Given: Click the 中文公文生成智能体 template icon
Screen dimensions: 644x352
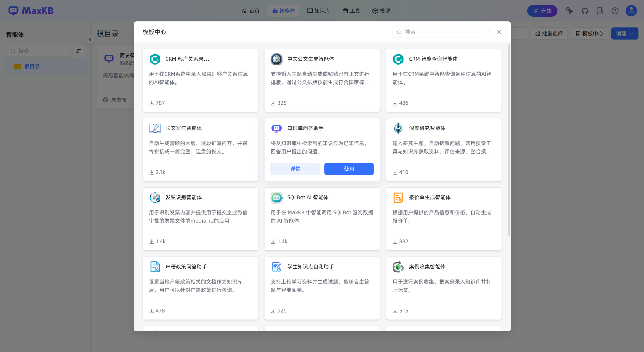Looking at the screenshot, I should point(276,59).
